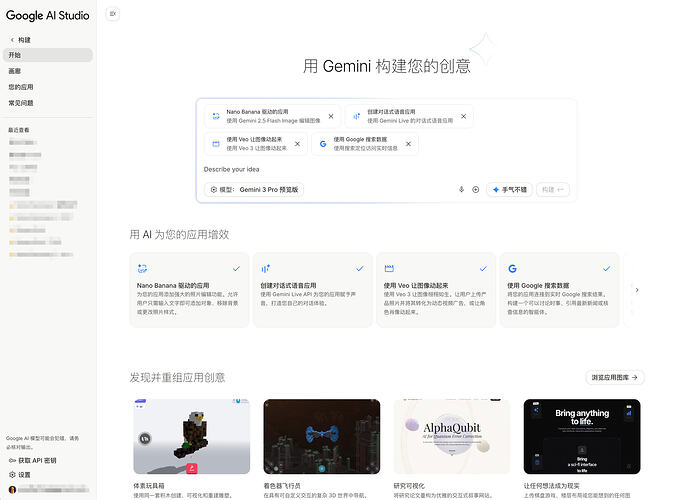677x500 pixels.
Task: Click the microphone icon in the prompt box
Action: [x=461, y=189]
